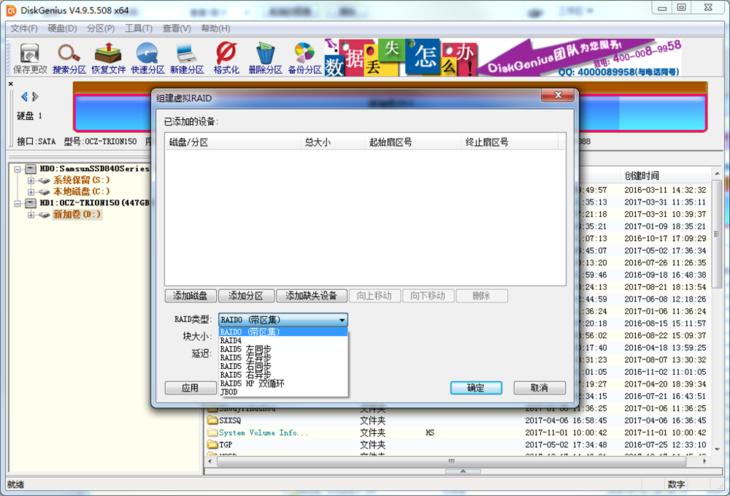
Task: Click the 搜索分区 (Search Partition) magnifier icon
Action: point(68,58)
